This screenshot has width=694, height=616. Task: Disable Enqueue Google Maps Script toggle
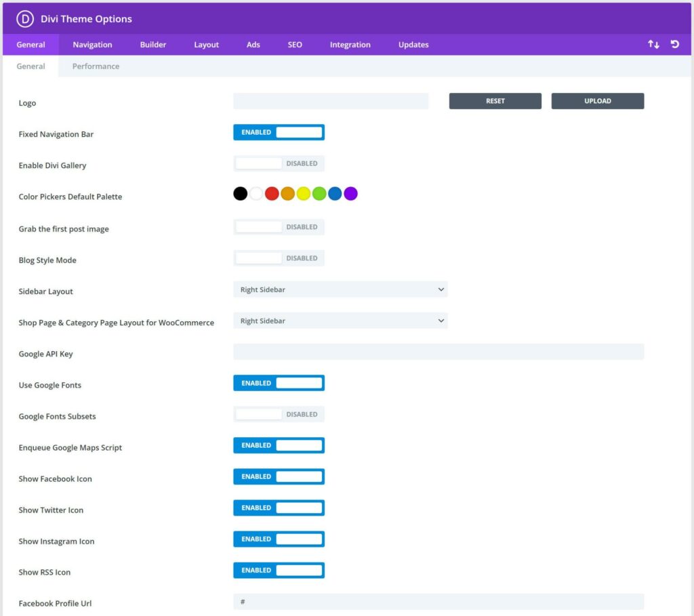click(x=279, y=445)
